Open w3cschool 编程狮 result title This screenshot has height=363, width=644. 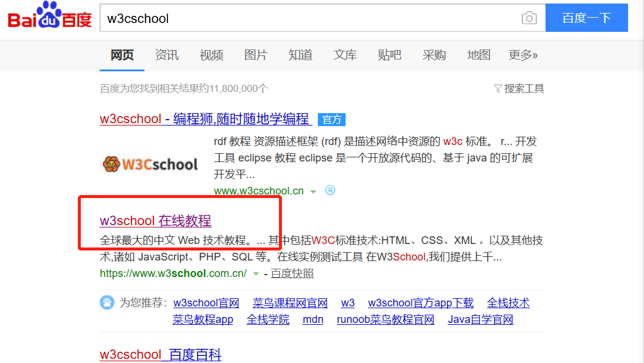click(x=206, y=119)
